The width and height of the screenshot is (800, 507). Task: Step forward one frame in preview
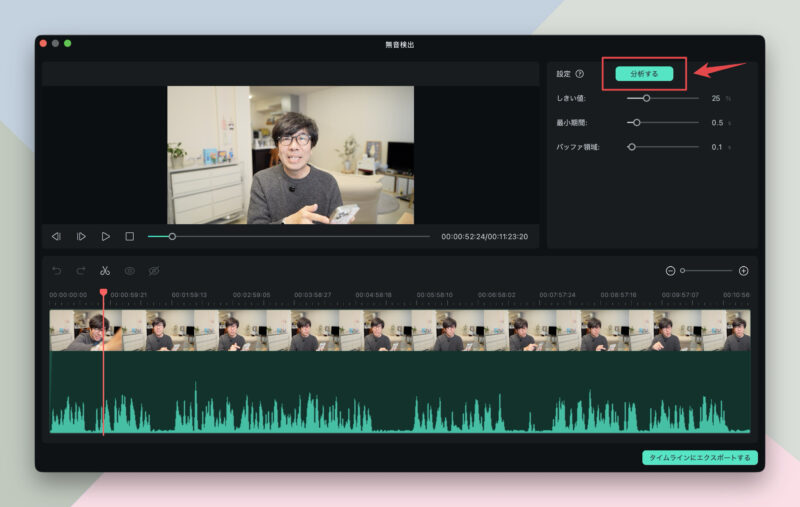(81, 236)
